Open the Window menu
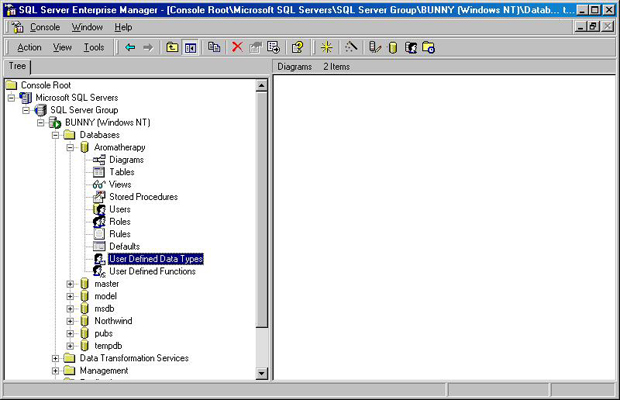This screenshot has height=400, width=620. click(87, 27)
